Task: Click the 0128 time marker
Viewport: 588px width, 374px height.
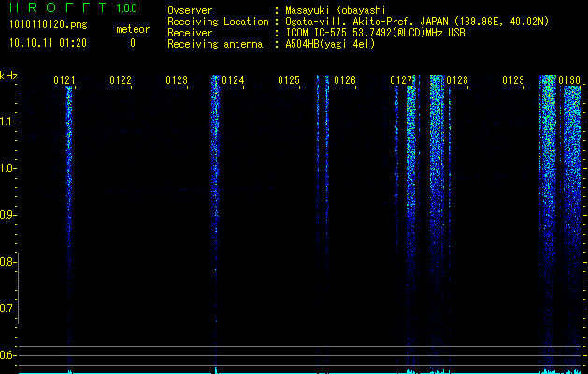Action: [x=457, y=80]
